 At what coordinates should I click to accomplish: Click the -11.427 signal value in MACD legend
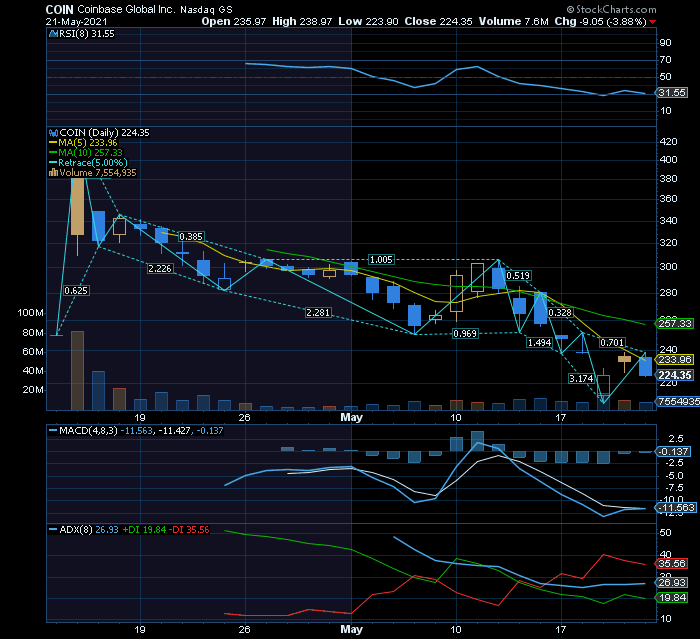click(x=174, y=431)
